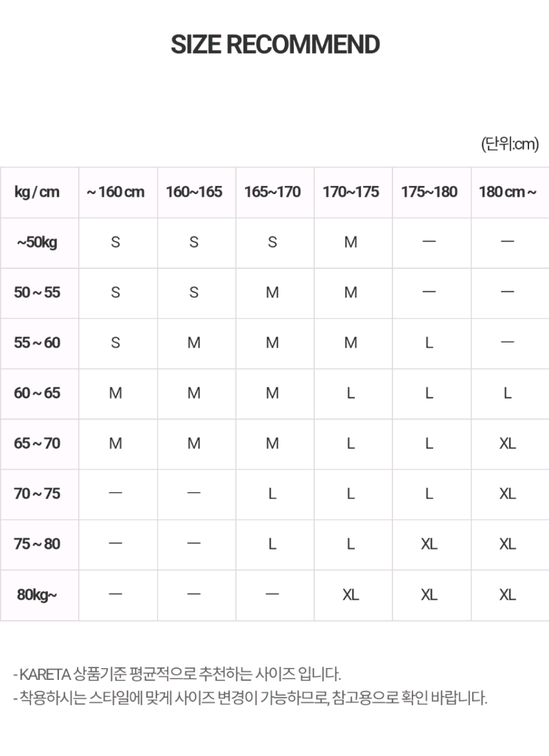Click the 165~170 column header
Viewport: 549px width, 756px height.
click(x=272, y=192)
